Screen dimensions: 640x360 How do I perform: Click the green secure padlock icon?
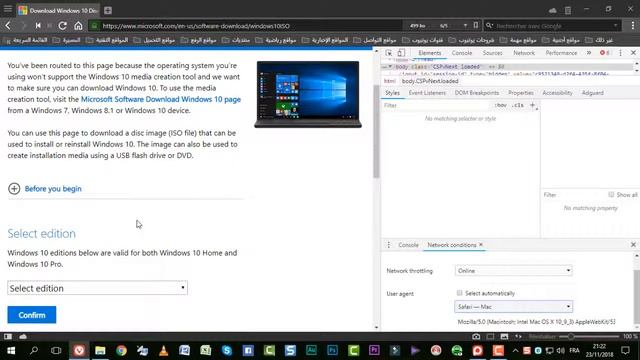[94, 26]
